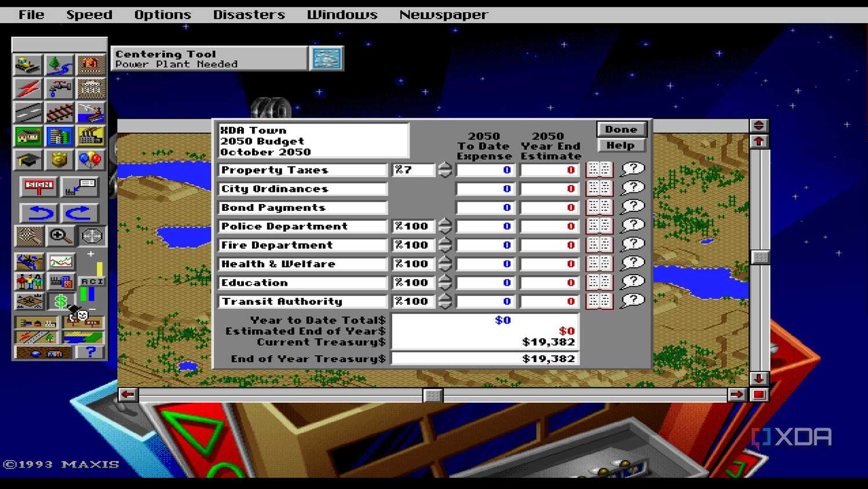Open the Population window icon
The image size is (868, 489).
[x=28, y=282]
